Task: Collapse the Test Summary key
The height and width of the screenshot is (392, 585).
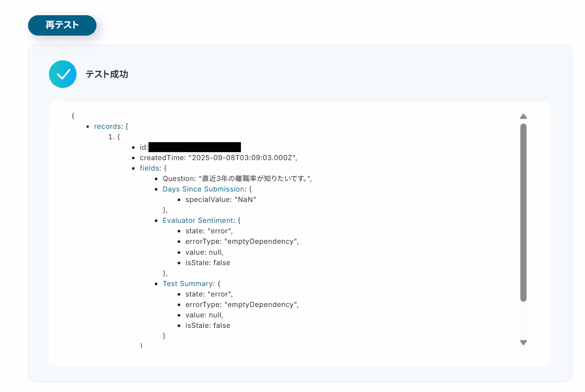Action: (x=188, y=284)
